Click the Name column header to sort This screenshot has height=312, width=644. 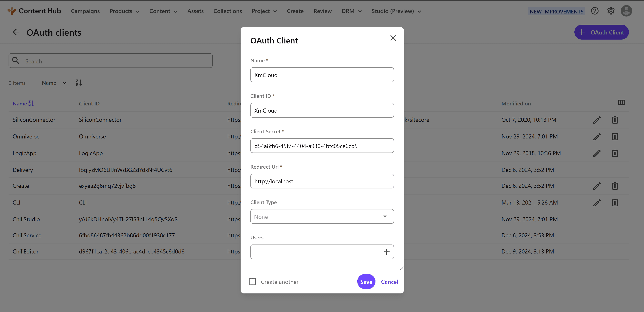20,103
